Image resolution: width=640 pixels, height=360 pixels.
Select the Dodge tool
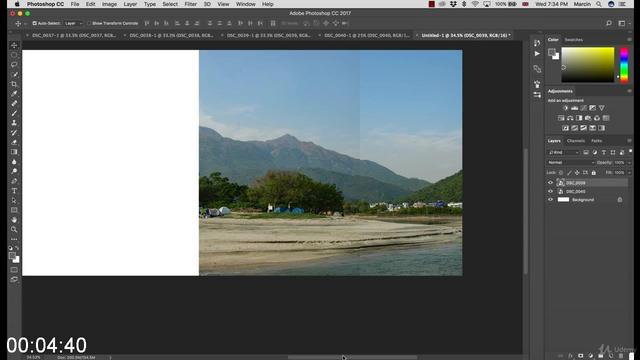pos(14,171)
